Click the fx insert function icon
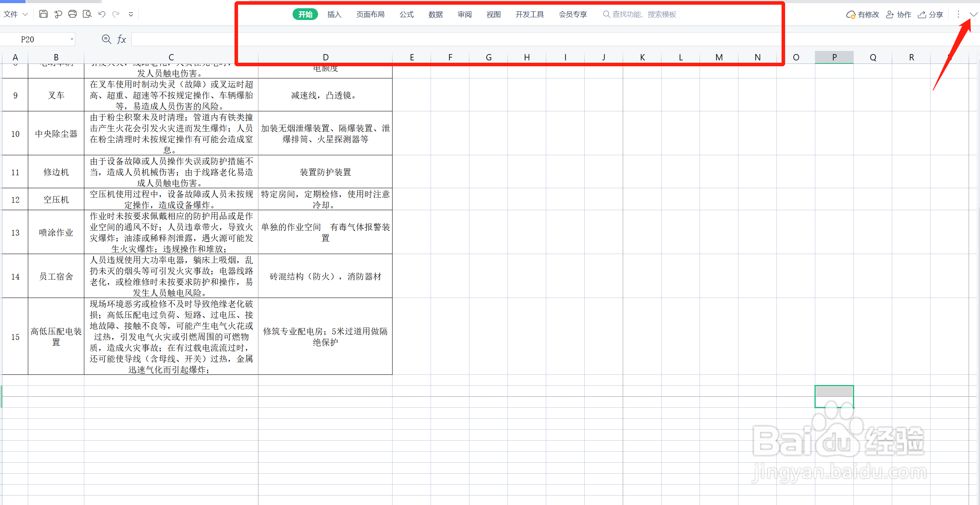This screenshot has width=980, height=505. pos(122,39)
